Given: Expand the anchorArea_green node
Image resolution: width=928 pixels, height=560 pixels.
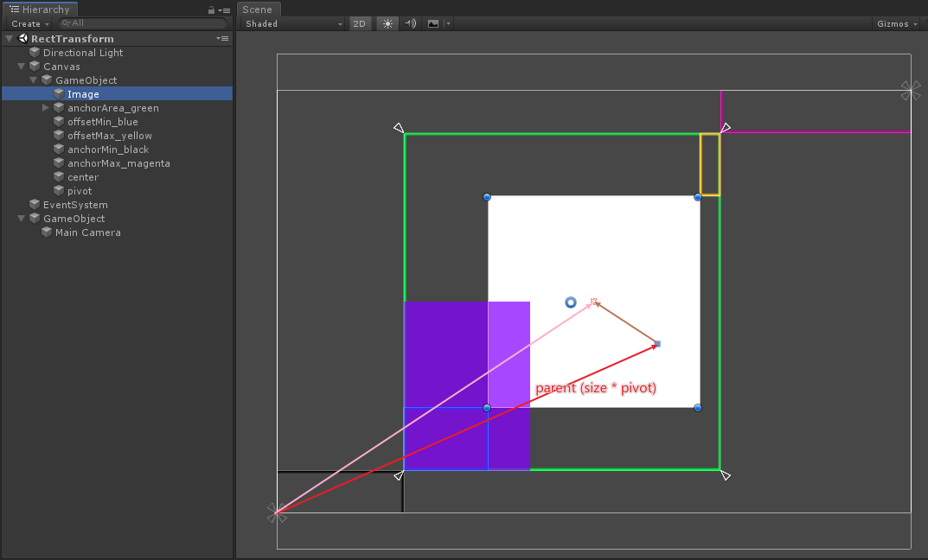Looking at the screenshot, I should tap(46, 108).
